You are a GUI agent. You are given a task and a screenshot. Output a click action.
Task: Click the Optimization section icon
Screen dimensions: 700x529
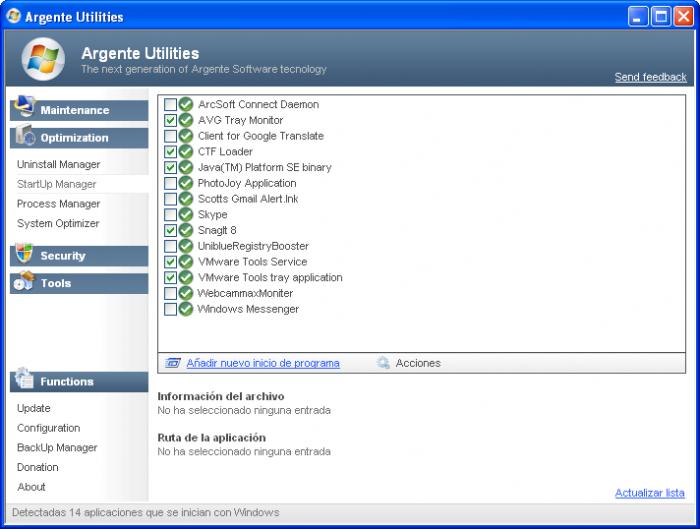pyautogui.click(x=25, y=135)
